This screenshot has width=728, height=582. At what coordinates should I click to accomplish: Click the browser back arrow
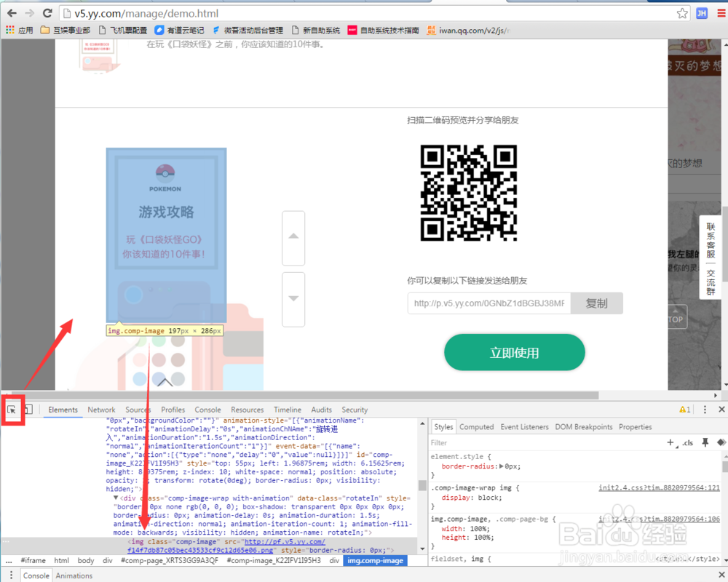pyautogui.click(x=10, y=12)
